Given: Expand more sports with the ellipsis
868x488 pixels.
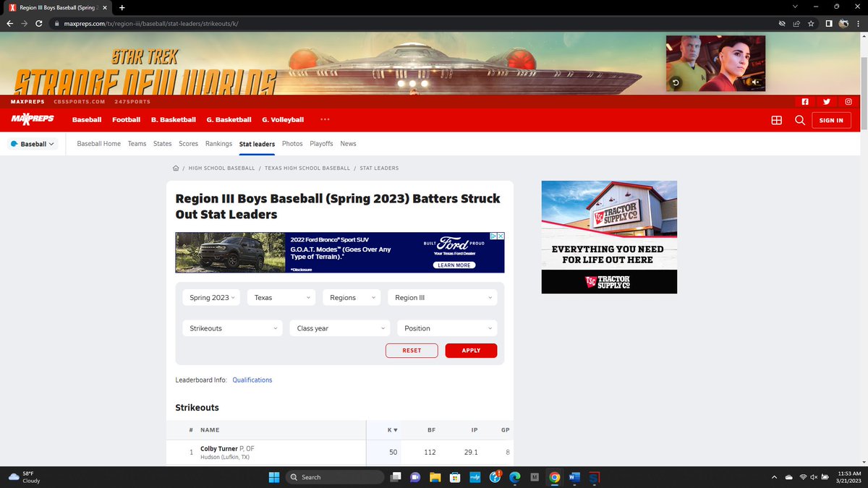Looking at the screenshot, I should tap(325, 119).
